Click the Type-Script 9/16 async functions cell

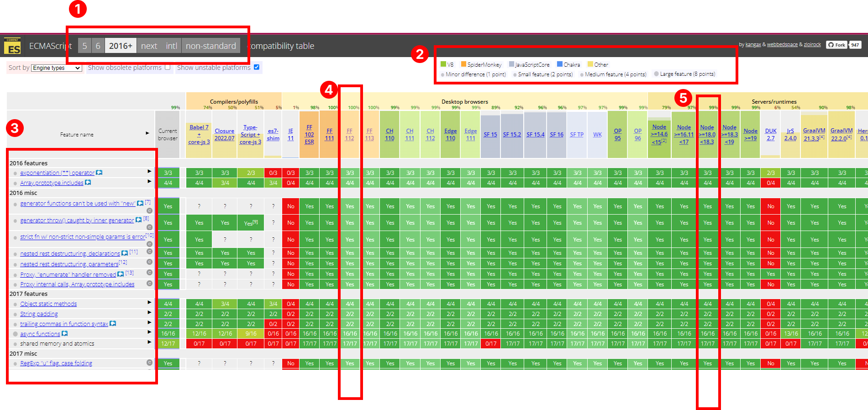coord(251,333)
